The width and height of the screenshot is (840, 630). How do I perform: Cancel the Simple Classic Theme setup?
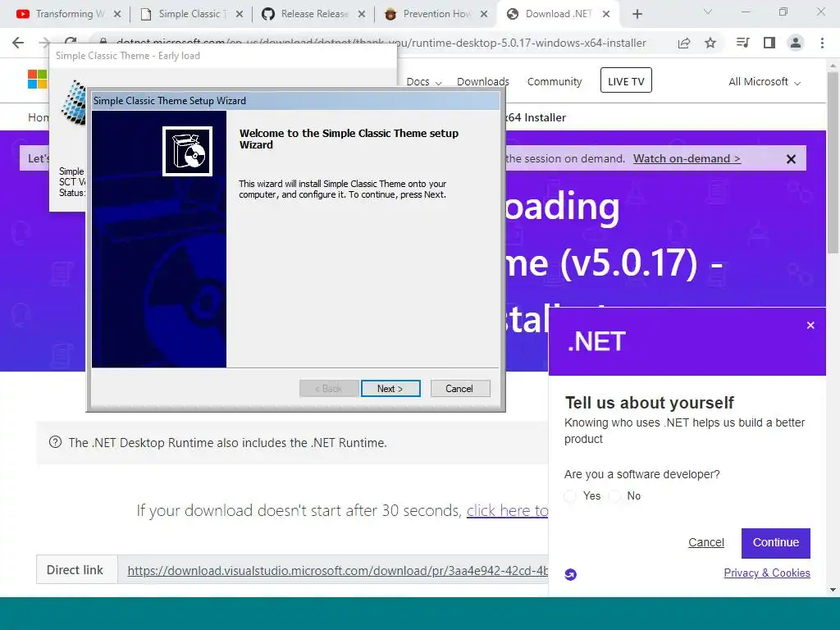[x=459, y=388]
